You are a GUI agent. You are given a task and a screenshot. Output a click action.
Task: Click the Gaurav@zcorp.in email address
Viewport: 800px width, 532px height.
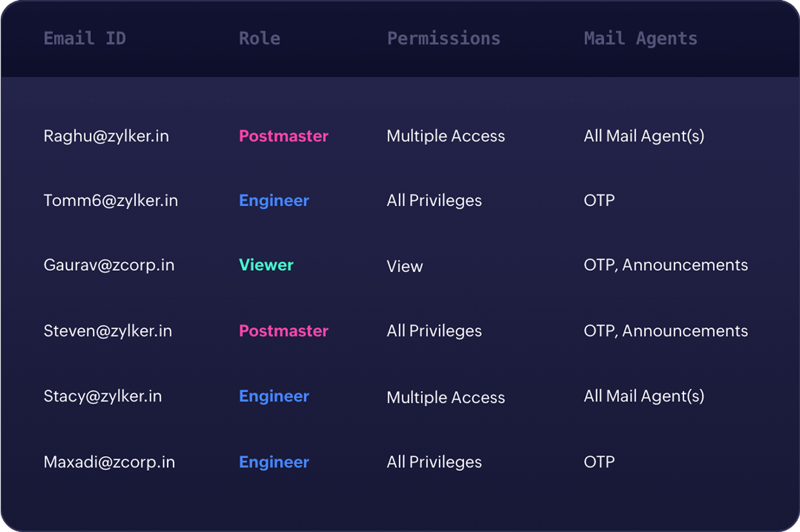109,265
